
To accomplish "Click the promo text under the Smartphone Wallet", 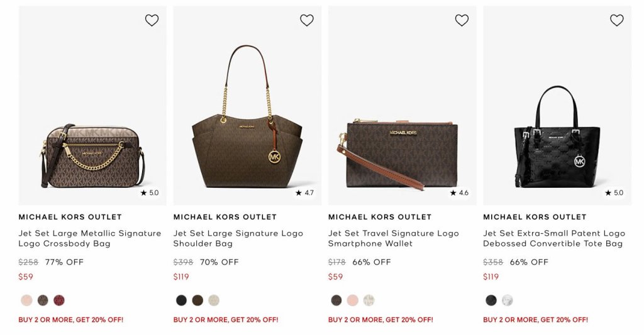I will (x=380, y=320).
